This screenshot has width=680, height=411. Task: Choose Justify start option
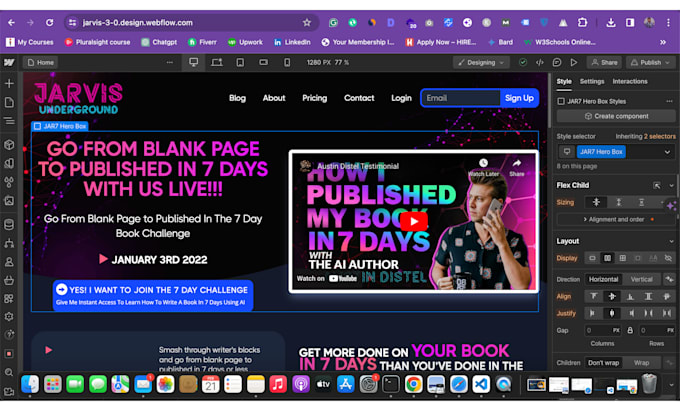(x=592, y=313)
